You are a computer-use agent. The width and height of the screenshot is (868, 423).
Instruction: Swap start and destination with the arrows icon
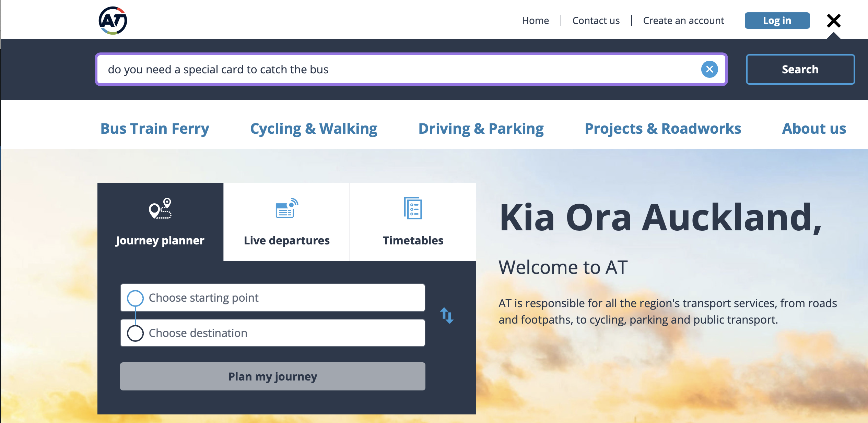[x=447, y=315]
